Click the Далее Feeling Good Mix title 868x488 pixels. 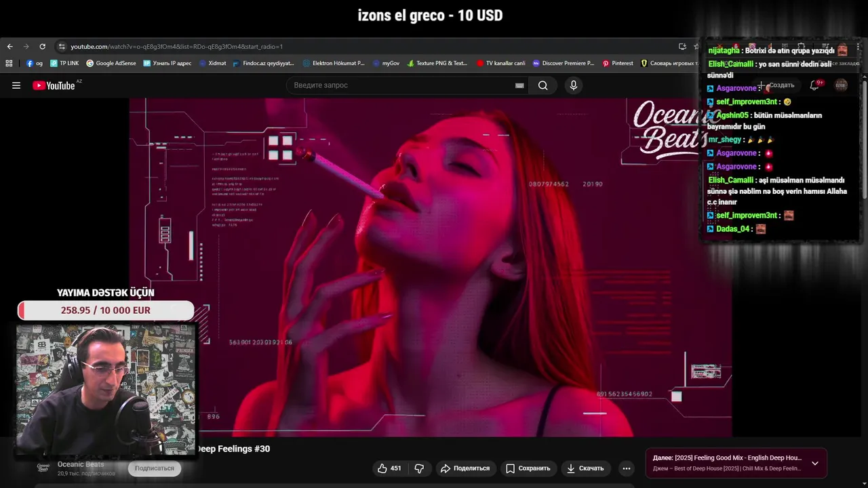coord(727,457)
